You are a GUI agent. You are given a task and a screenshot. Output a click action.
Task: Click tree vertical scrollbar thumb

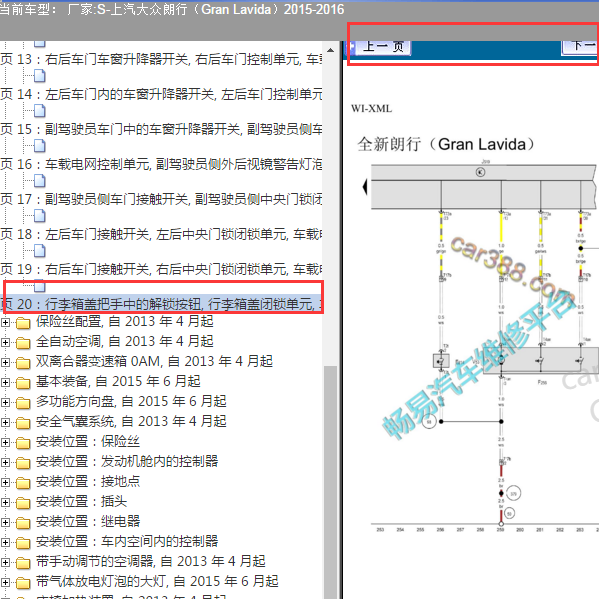[x=330, y=482]
